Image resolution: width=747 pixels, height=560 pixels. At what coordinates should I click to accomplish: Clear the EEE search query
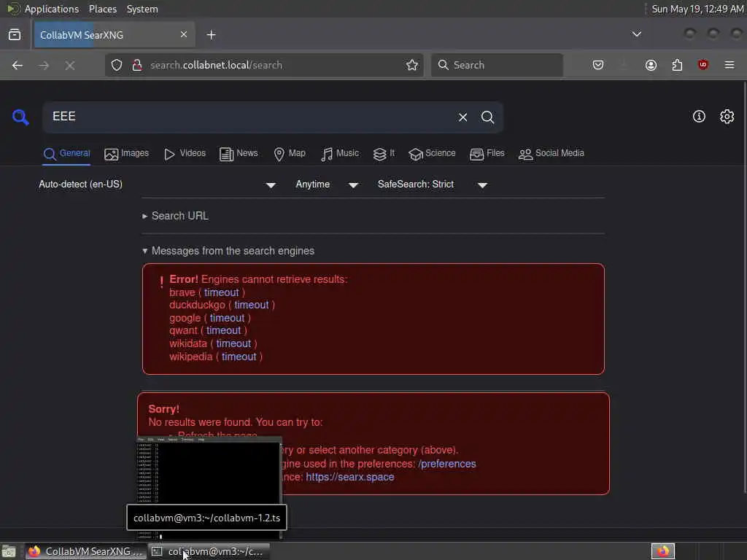pyautogui.click(x=462, y=117)
